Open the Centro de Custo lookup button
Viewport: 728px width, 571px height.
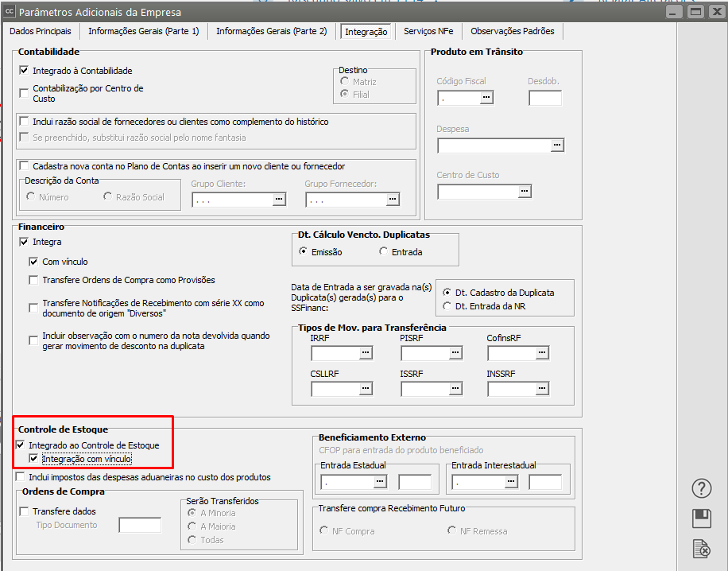(x=525, y=192)
